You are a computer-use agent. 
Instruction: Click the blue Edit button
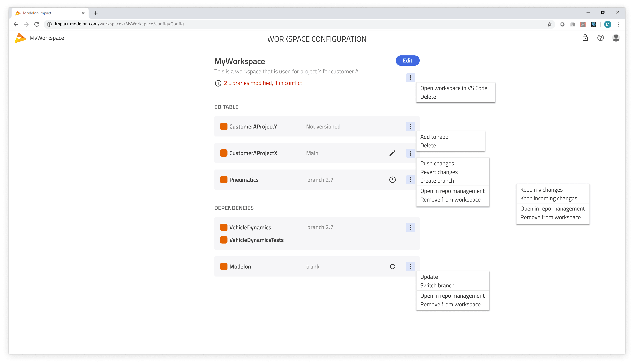[407, 61]
